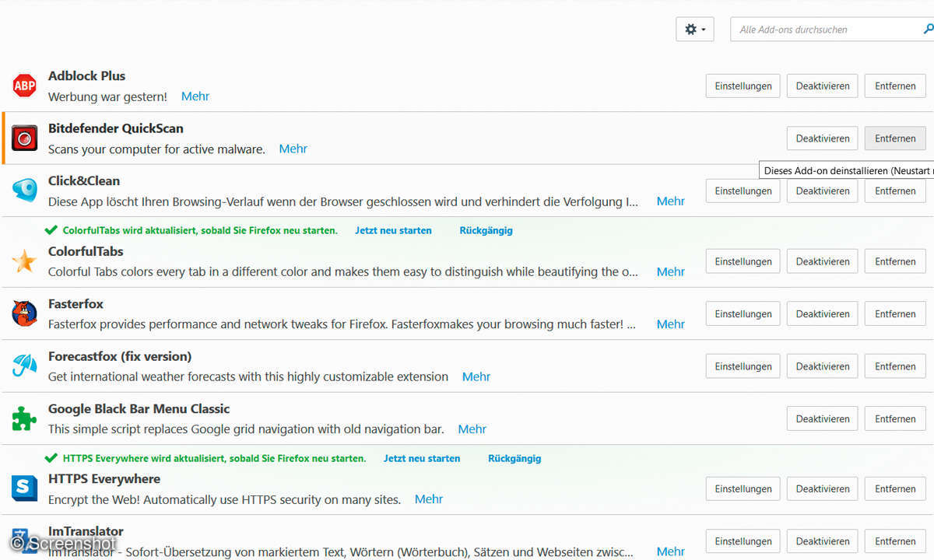The image size is (934, 560).
Task: Deaktivieren Bitdefender QuickScan
Action: (823, 138)
